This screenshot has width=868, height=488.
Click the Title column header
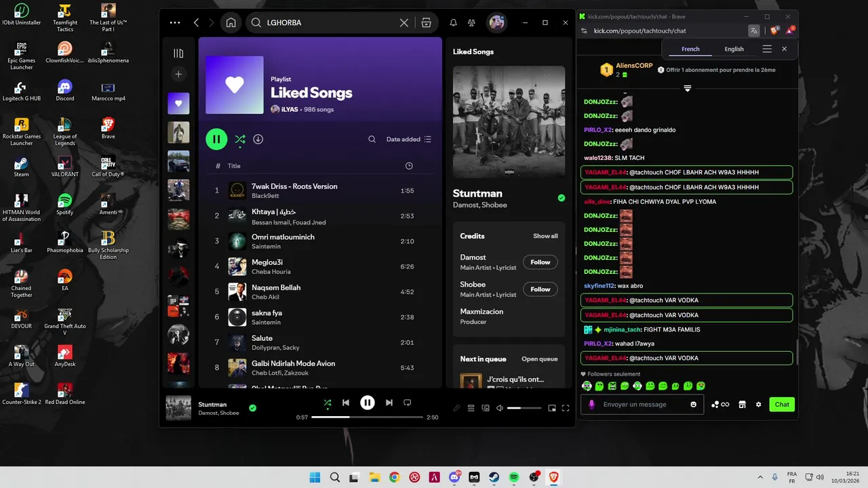pyautogui.click(x=234, y=166)
